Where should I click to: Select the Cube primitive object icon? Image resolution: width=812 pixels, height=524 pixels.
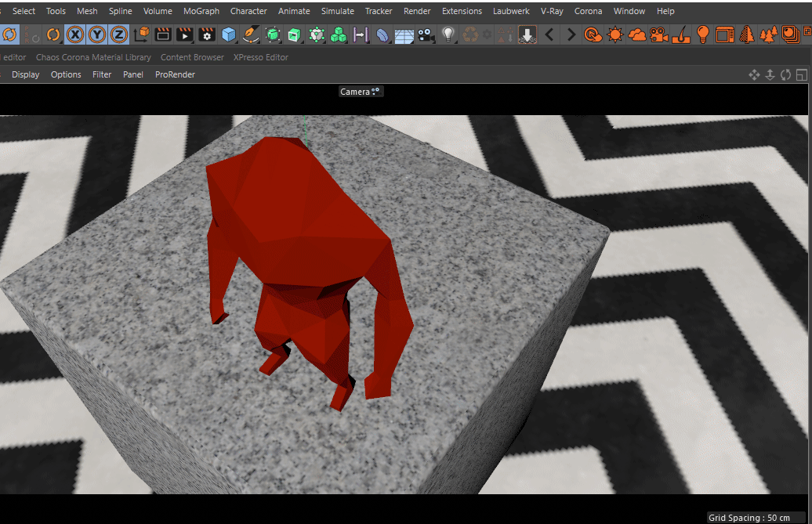click(229, 34)
